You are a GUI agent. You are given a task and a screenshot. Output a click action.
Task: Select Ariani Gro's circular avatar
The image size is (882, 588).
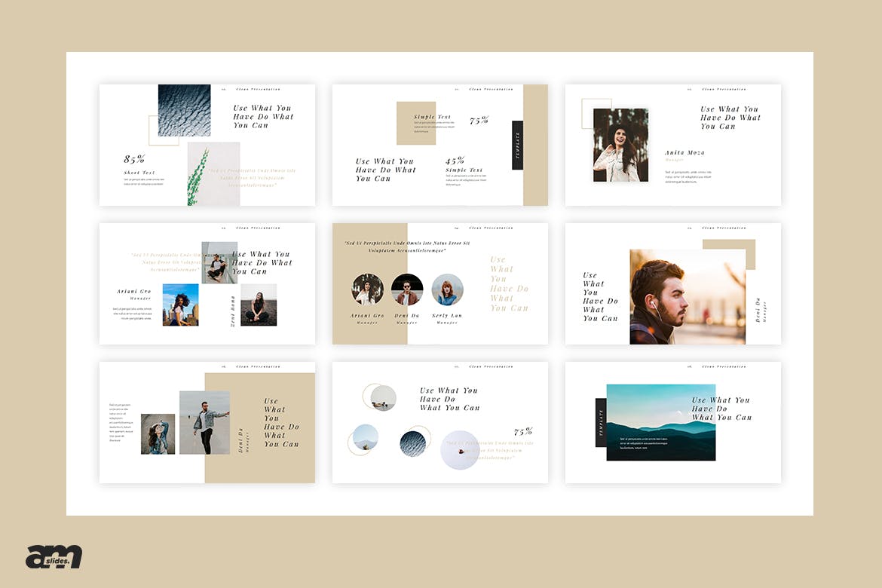368,289
